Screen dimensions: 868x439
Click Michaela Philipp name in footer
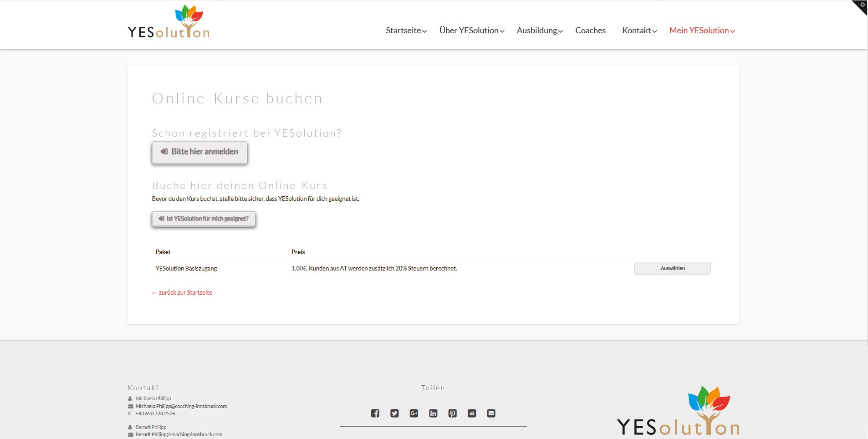pos(153,398)
